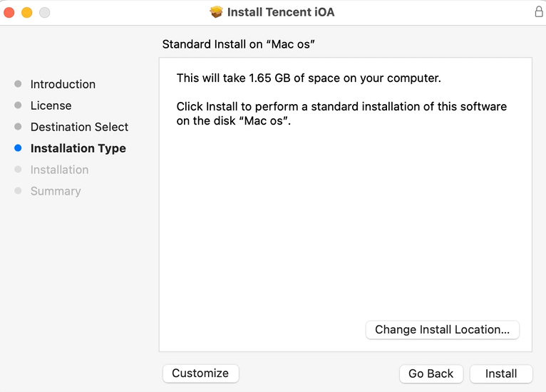Click the dimmed Summary step label
Screen dimensions: 546x392
click(x=56, y=191)
